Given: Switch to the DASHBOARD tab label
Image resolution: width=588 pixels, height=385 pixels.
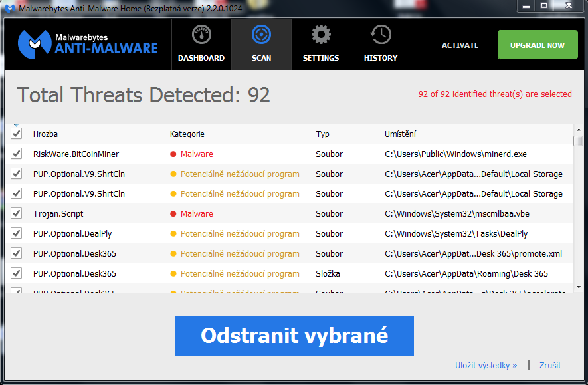Looking at the screenshot, I should [201, 58].
